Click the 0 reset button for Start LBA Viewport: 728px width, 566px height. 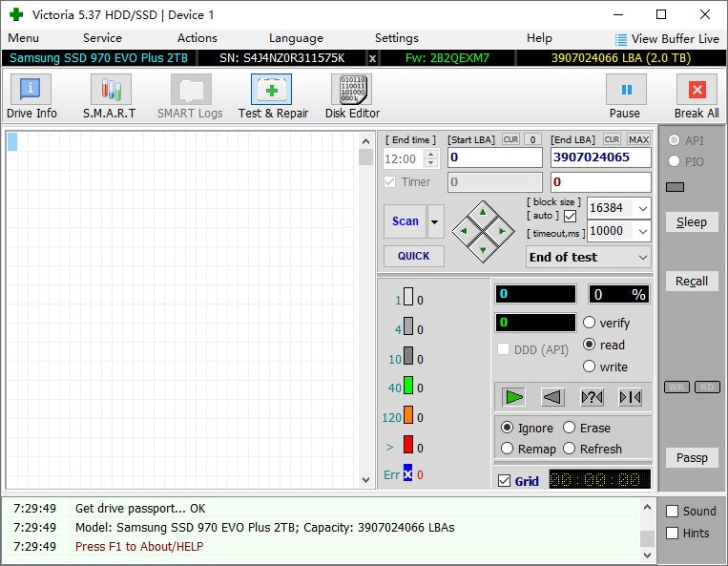533,139
